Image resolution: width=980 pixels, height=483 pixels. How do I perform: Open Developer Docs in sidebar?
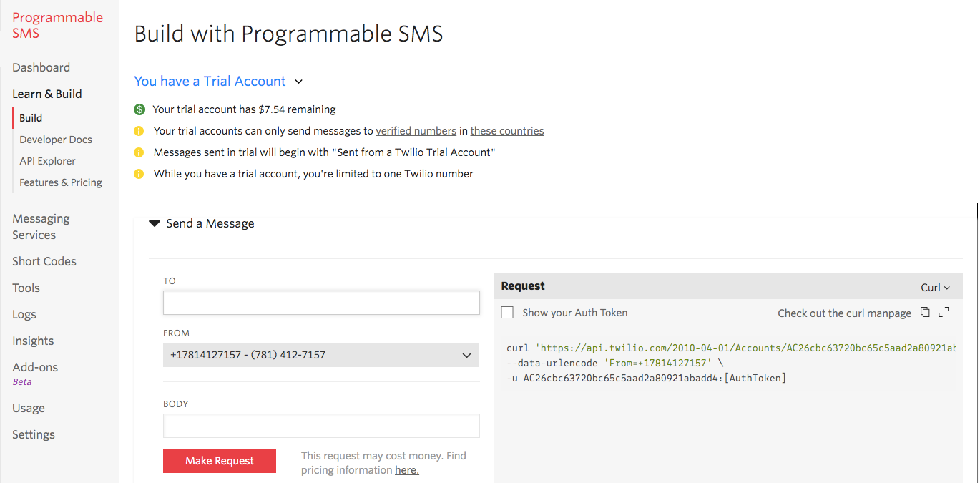(x=55, y=139)
